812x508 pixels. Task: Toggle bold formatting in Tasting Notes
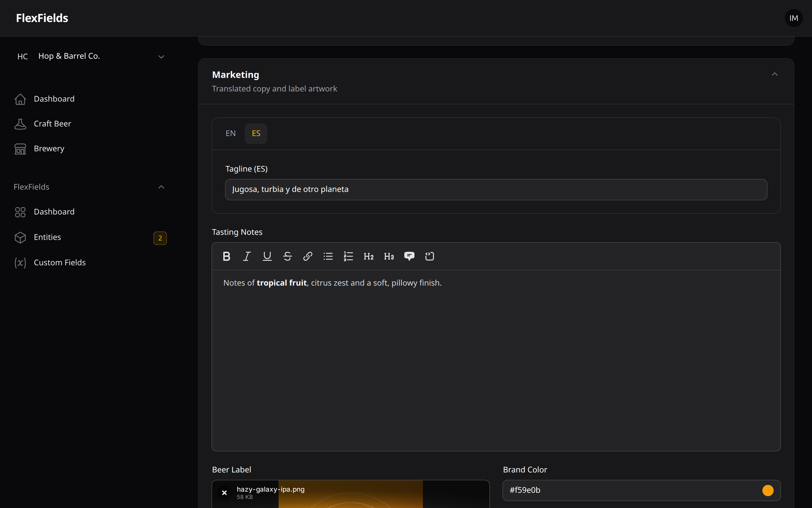(x=226, y=256)
